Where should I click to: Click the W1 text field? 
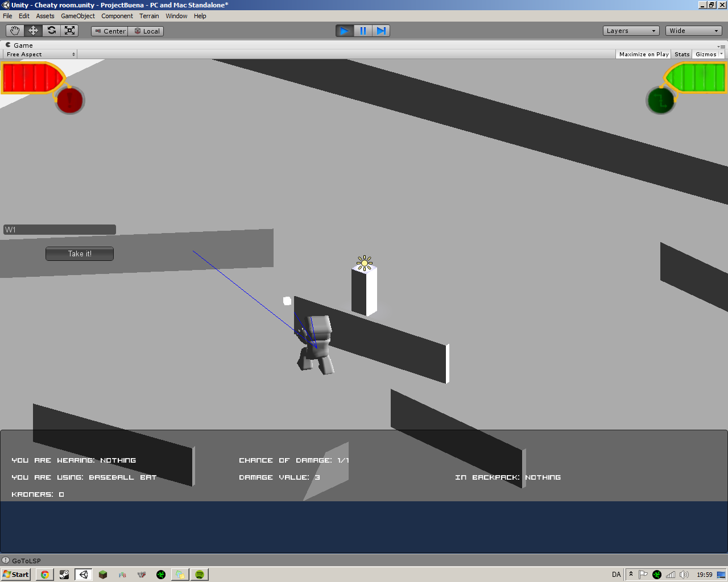tap(59, 230)
